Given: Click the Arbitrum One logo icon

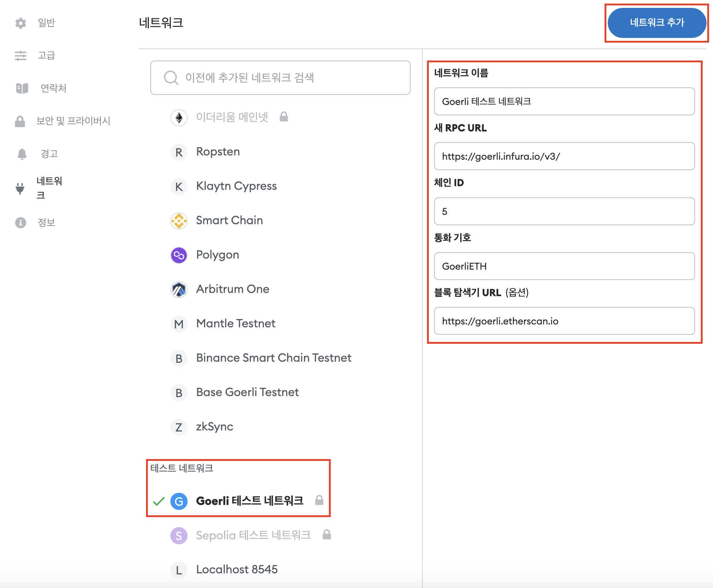Looking at the screenshot, I should pyautogui.click(x=179, y=289).
